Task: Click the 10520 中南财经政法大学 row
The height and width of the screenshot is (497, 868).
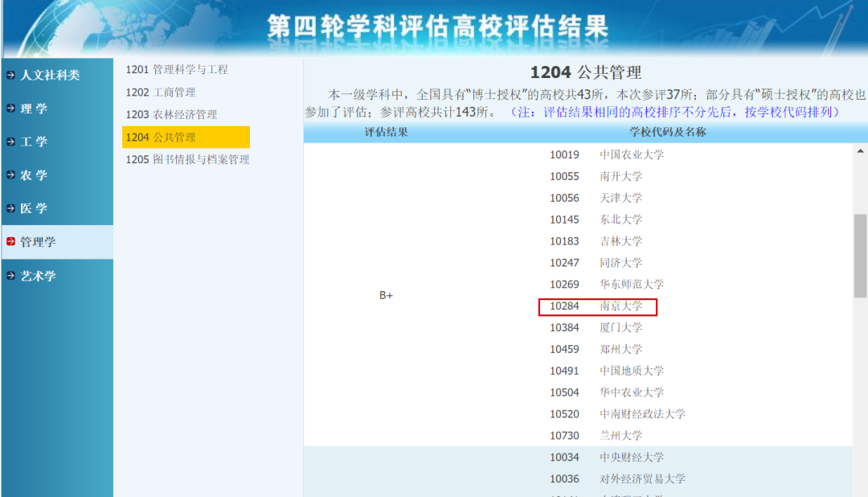Action: click(617, 414)
